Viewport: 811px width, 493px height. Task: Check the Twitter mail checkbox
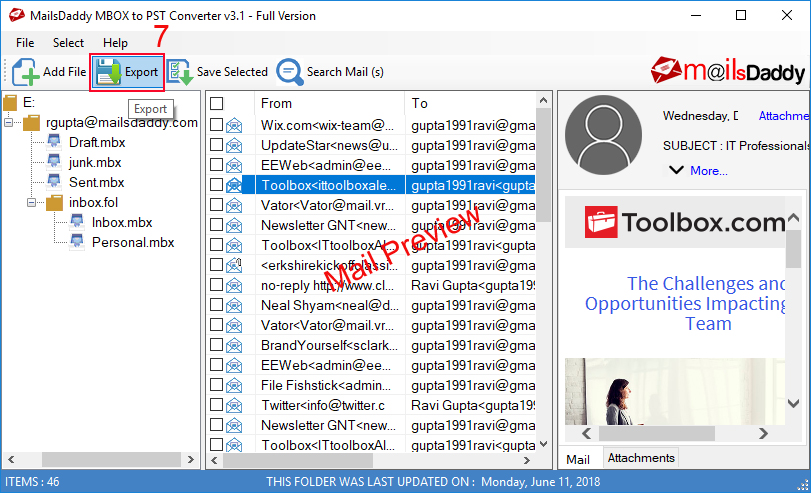(217, 405)
